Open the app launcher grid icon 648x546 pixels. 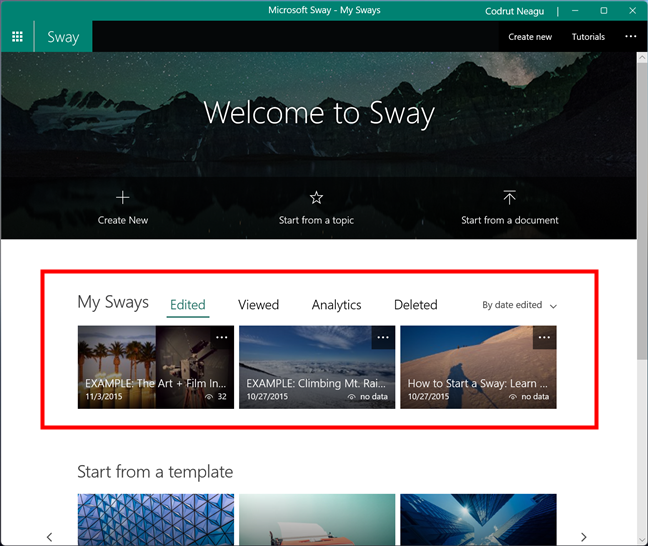point(17,37)
